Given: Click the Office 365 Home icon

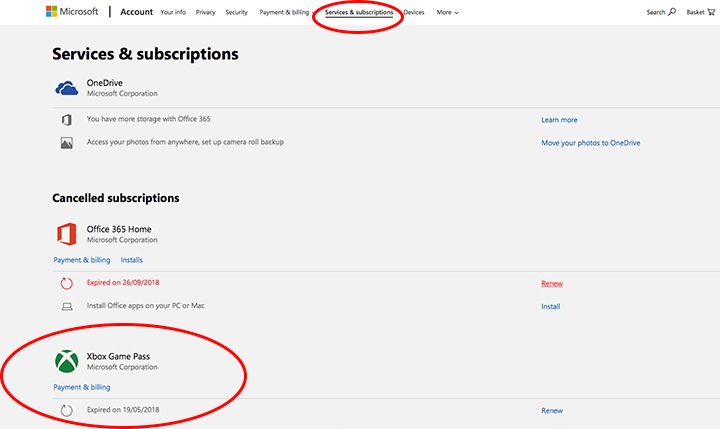Looking at the screenshot, I should pyautogui.click(x=67, y=234).
